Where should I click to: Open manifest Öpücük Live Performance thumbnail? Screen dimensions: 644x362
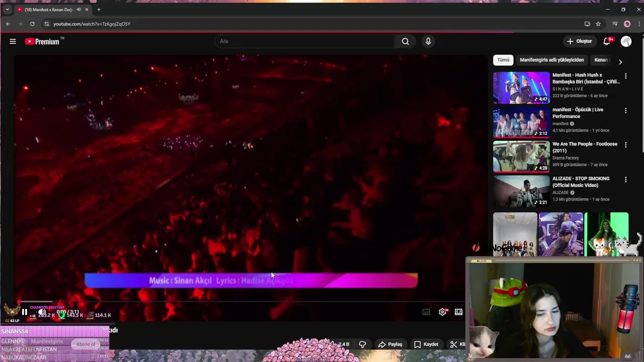[x=521, y=122]
